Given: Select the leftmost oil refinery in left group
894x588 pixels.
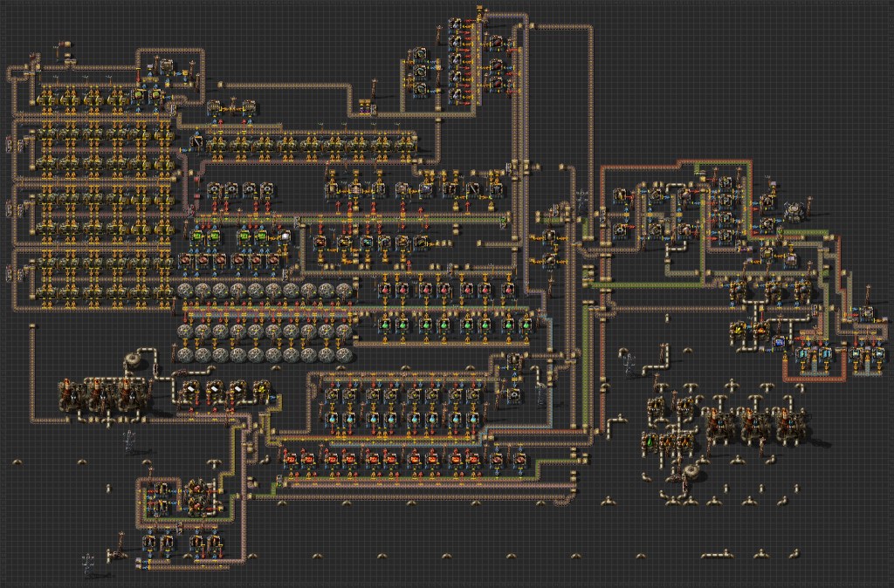Looking at the screenshot, I should (x=70, y=395).
